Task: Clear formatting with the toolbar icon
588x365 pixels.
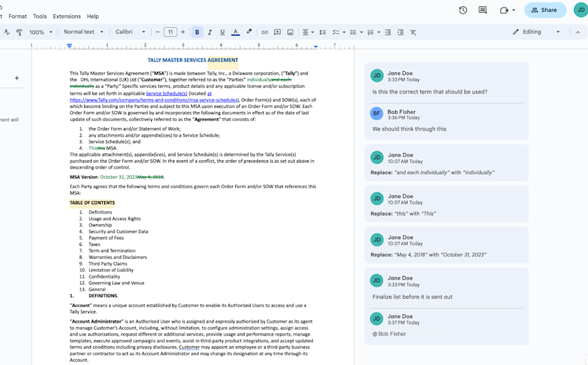Action: pyautogui.click(x=413, y=32)
